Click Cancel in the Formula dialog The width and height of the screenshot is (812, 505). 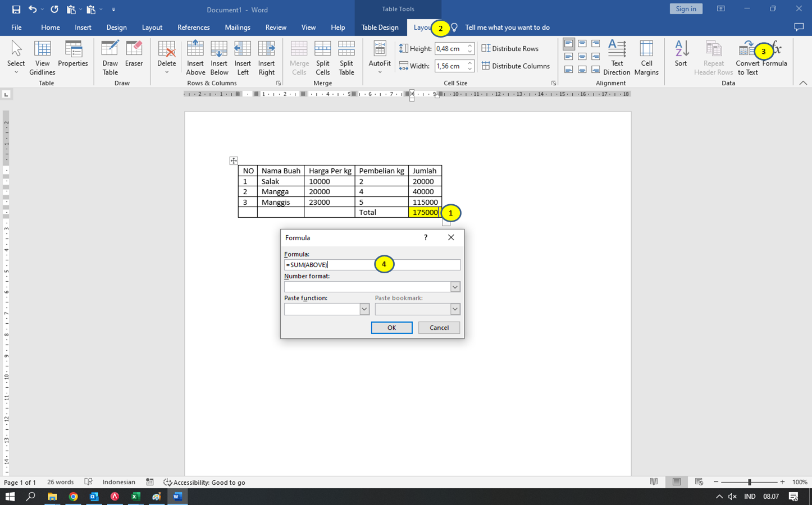(439, 328)
